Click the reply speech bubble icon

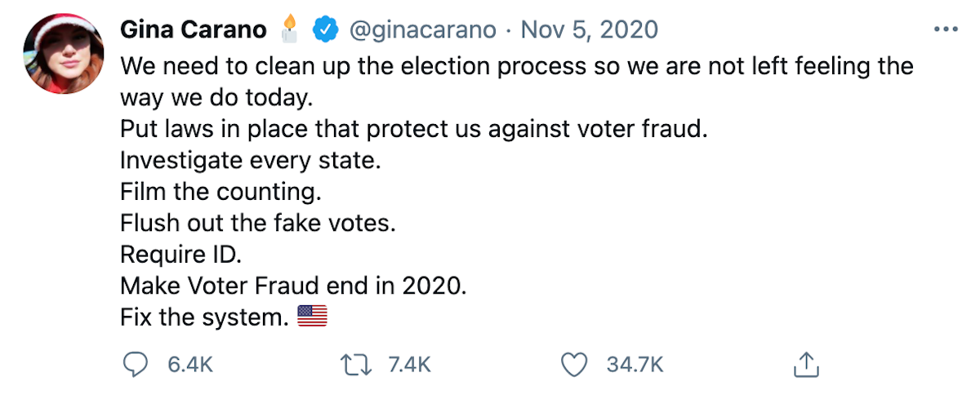(135, 364)
